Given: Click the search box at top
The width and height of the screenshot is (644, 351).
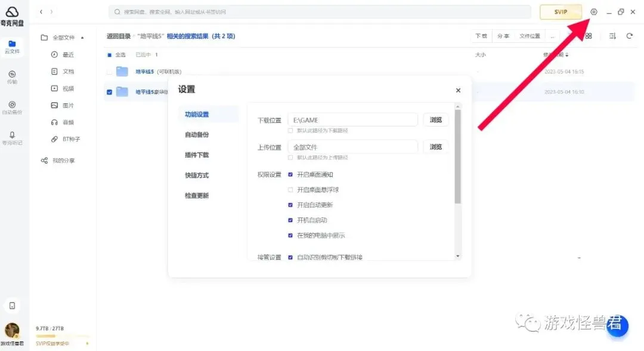Looking at the screenshot, I should [320, 12].
